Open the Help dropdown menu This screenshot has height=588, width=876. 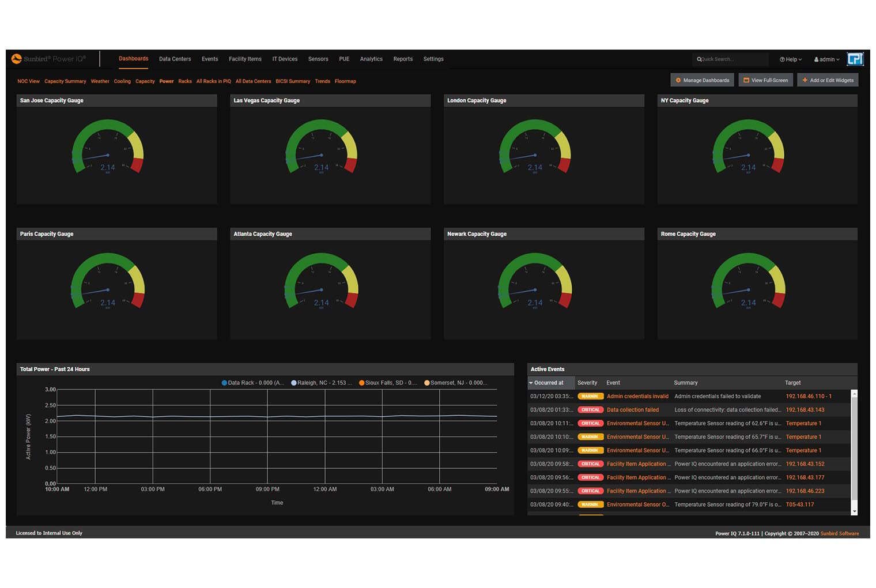tap(791, 59)
